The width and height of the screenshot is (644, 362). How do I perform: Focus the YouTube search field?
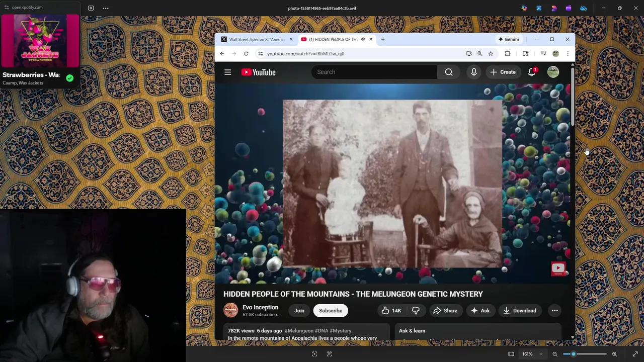(374, 72)
